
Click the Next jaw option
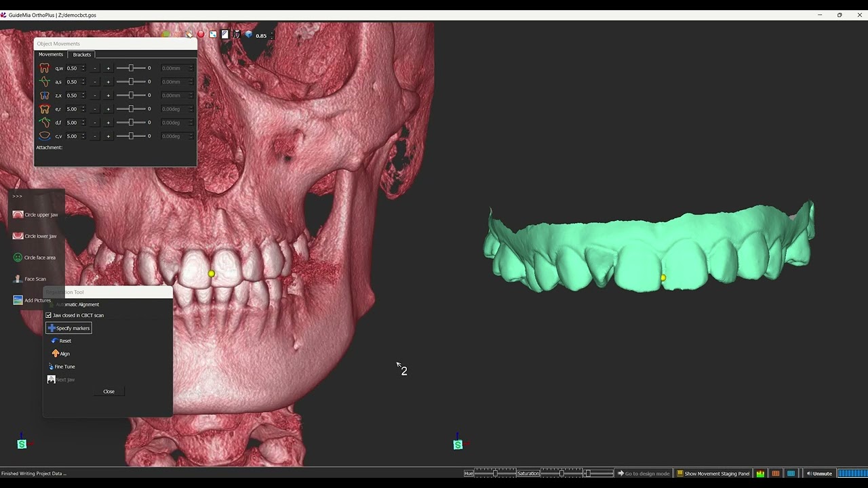pos(61,380)
